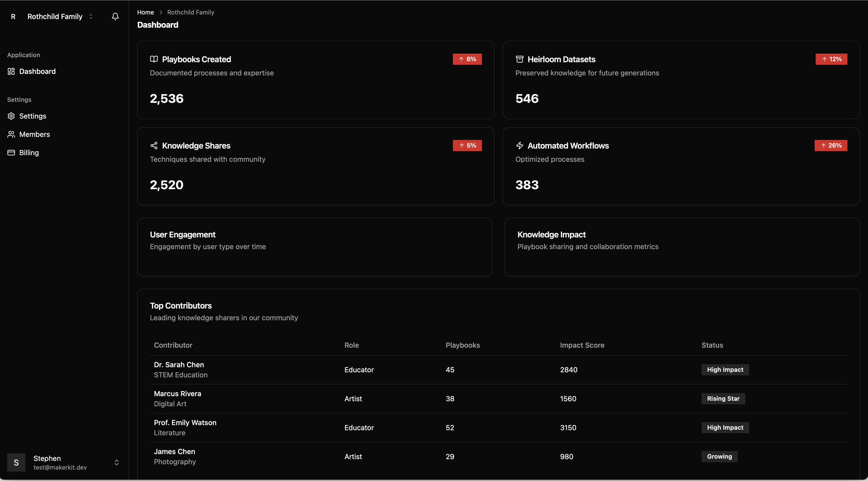Click the Members people icon
Image resolution: width=868 pixels, height=481 pixels.
[x=11, y=134]
